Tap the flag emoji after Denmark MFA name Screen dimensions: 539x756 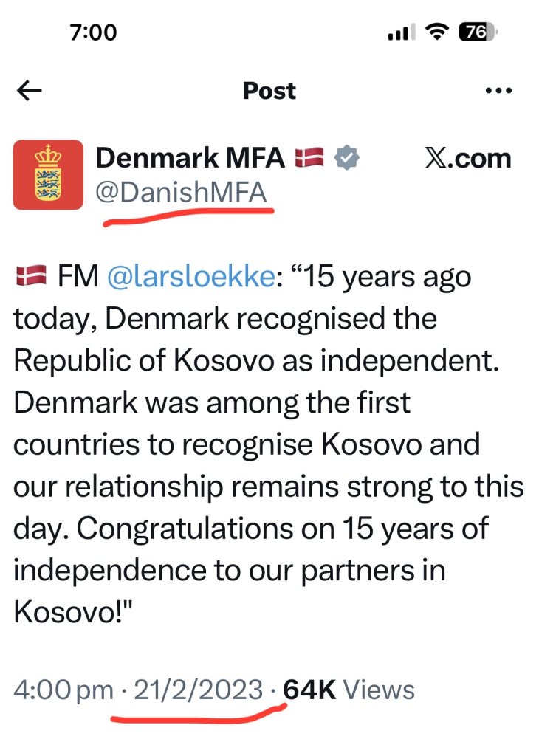(310, 157)
